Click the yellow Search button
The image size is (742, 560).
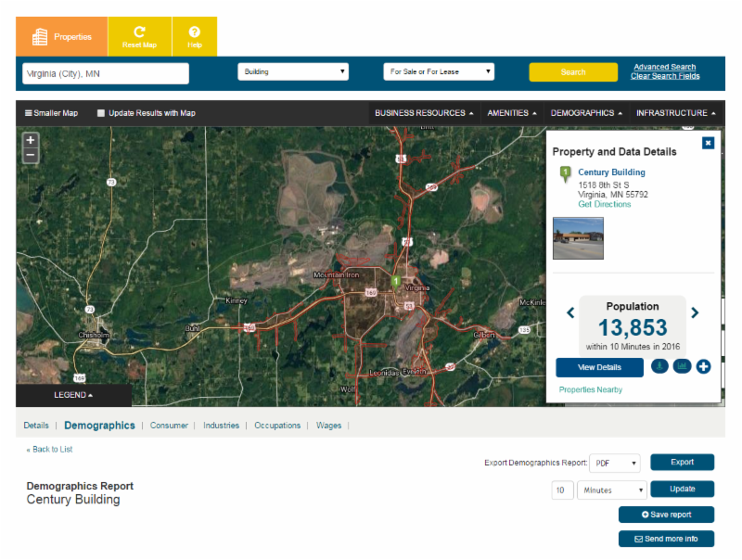coord(573,72)
